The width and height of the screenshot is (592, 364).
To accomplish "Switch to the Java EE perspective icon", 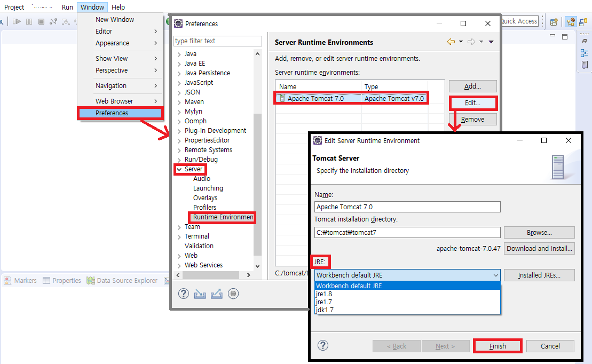I will tap(571, 22).
